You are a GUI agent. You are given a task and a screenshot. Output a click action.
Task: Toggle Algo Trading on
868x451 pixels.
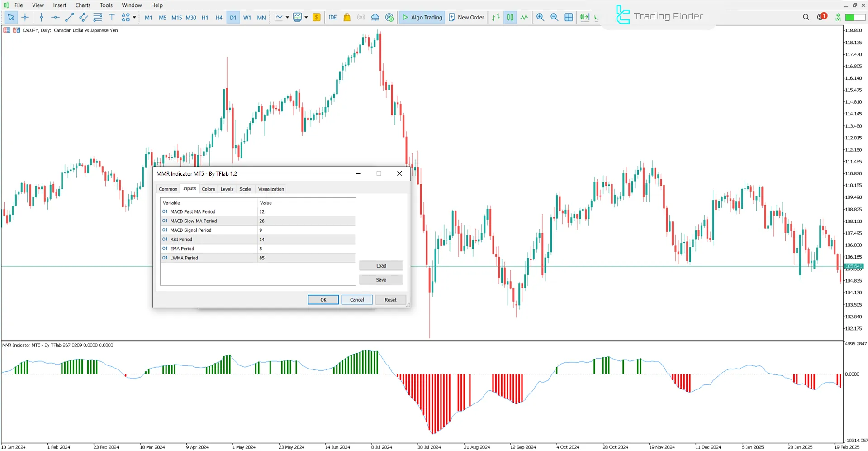422,17
